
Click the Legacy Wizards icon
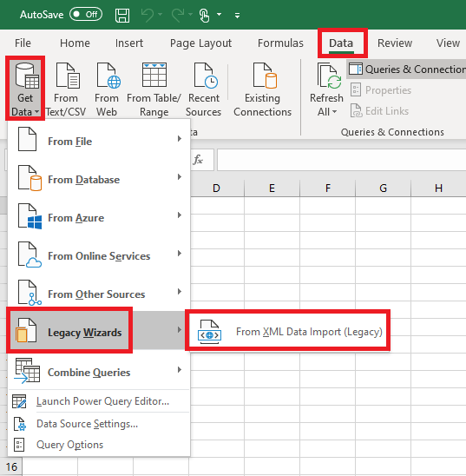pos(26,330)
